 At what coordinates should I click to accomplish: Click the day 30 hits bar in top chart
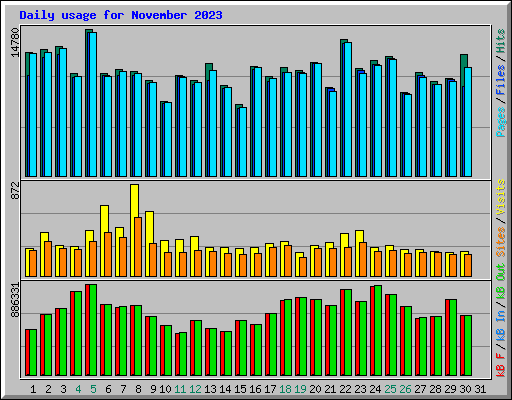pos(463,115)
